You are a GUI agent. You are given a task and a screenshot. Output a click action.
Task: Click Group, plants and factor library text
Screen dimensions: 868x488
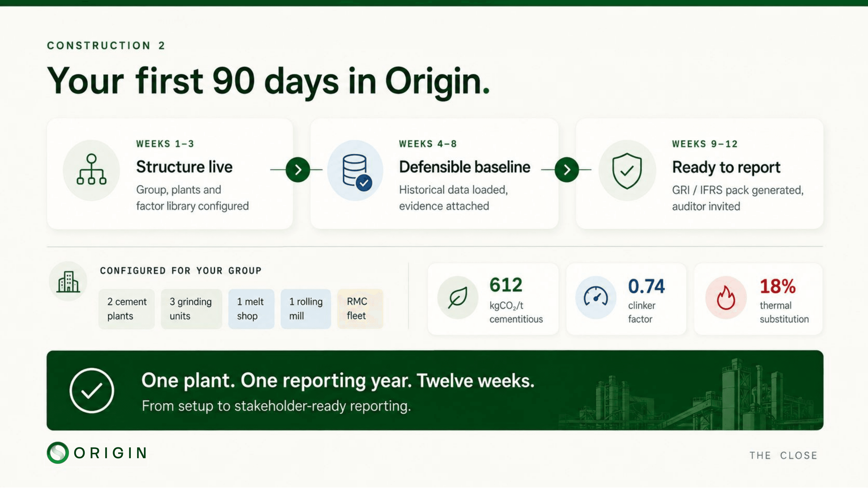pos(192,198)
